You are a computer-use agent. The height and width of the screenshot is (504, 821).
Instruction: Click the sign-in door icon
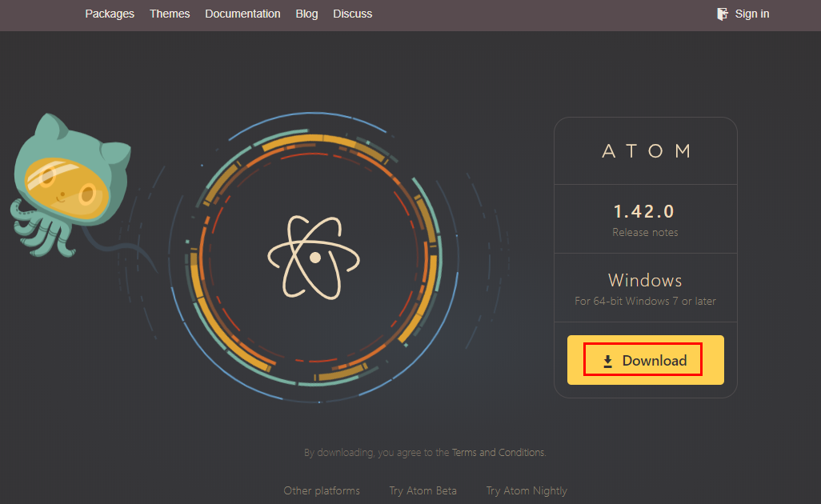click(723, 14)
